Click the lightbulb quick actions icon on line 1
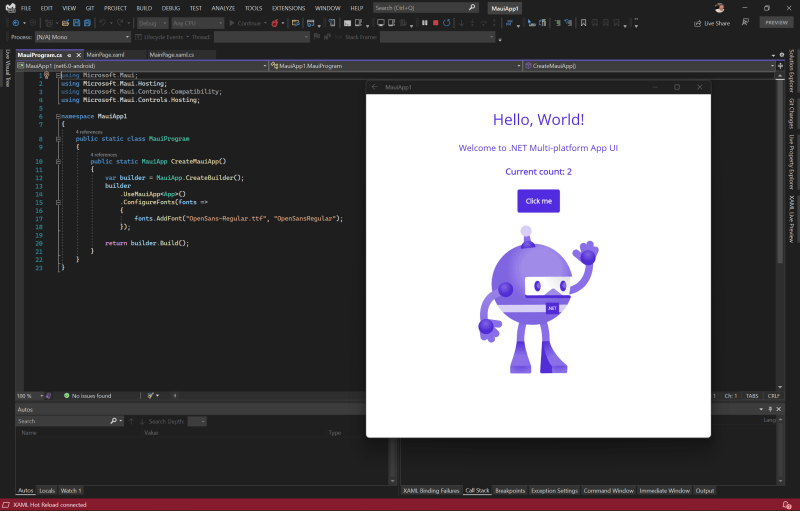This screenshot has height=511, width=800. tap(46, 75)
